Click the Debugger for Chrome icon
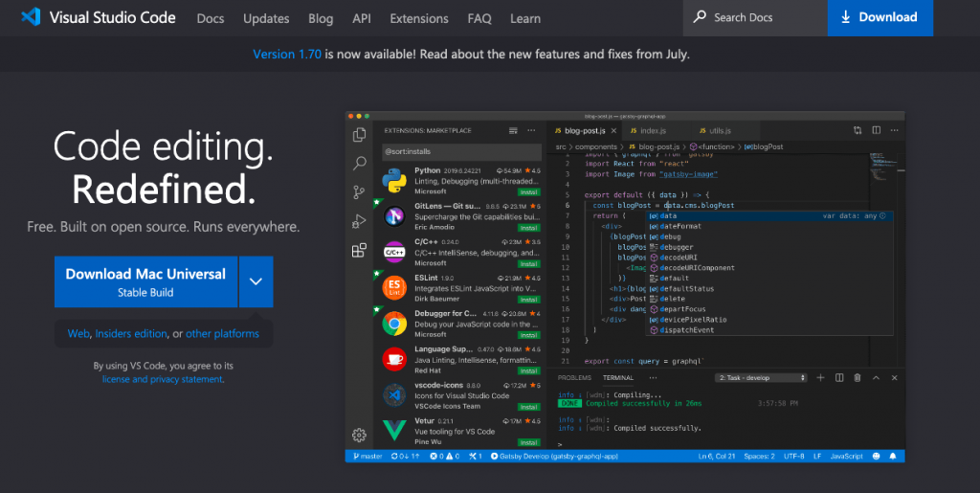The width and height of the screenshot is (980, 493). [x=394, y=324]
